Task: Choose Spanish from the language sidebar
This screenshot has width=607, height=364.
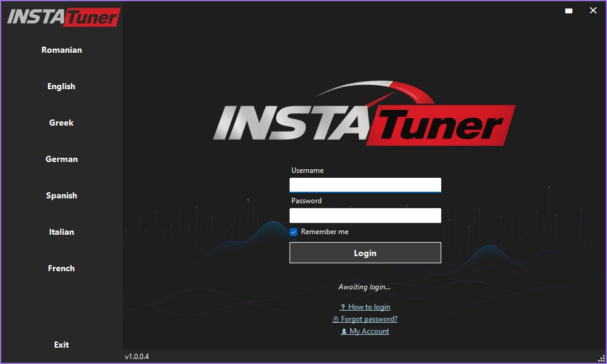Action: point(61,195)
